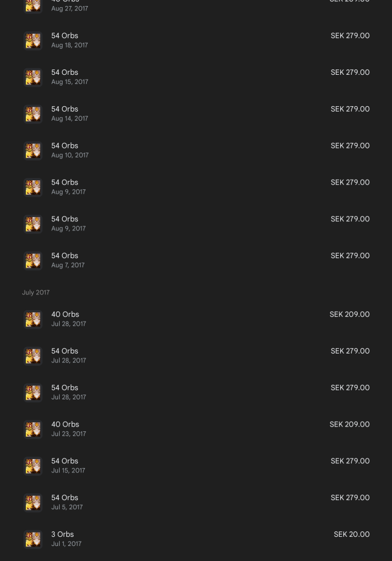Open the 54 Orbs purchase from Aug 18
The height and width of the screenshot is (561, 392).
click(196, 41)
